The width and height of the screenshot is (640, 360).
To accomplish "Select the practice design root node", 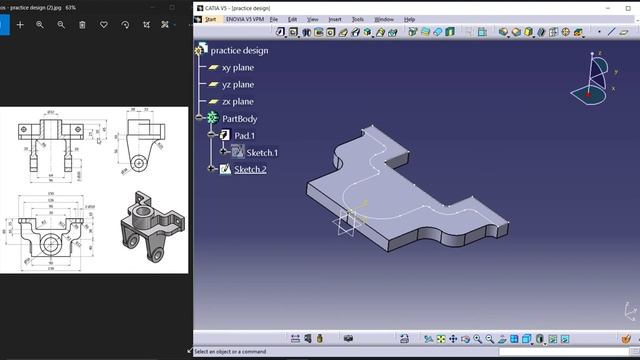I will click(240, 51).
